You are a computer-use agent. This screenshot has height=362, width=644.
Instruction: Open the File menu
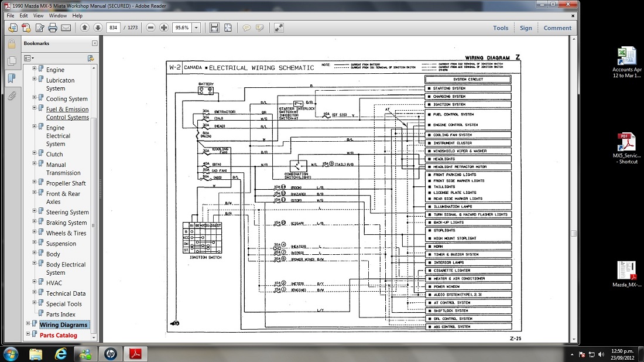click(11, 16)
